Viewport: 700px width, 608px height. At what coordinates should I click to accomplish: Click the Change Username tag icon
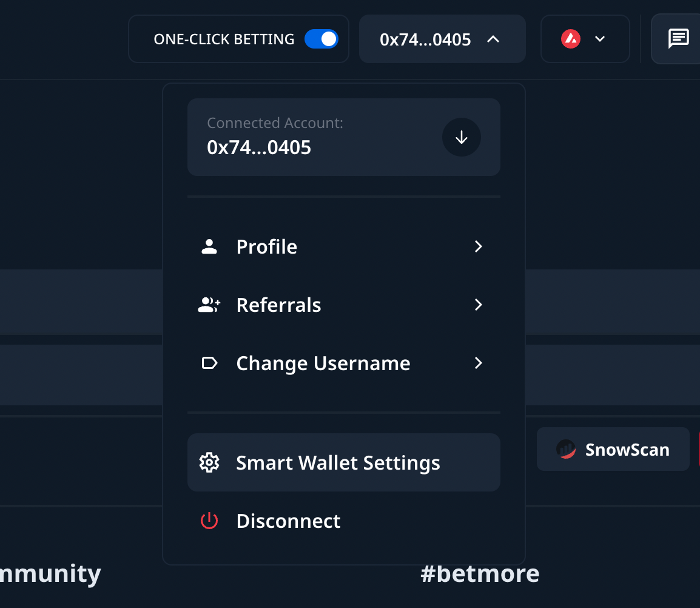[209, 363]
